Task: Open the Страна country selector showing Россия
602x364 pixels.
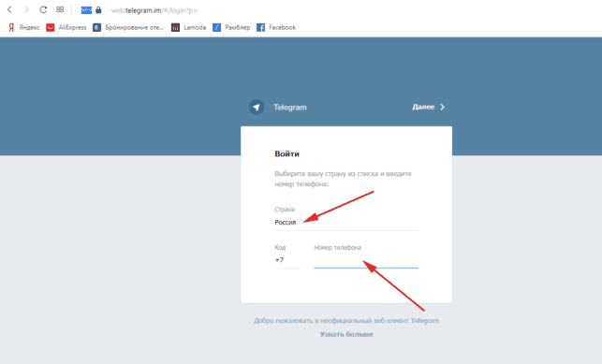Action: (x=346, y=223)
